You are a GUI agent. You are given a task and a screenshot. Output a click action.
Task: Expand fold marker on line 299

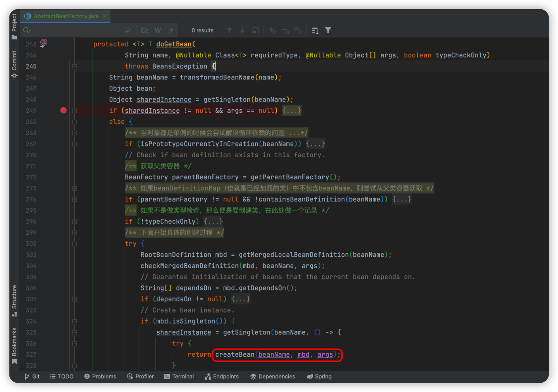click(74, 233)
